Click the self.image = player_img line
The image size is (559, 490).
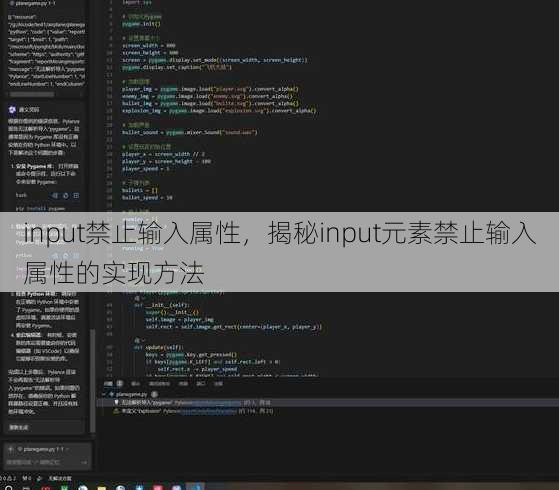179,320
